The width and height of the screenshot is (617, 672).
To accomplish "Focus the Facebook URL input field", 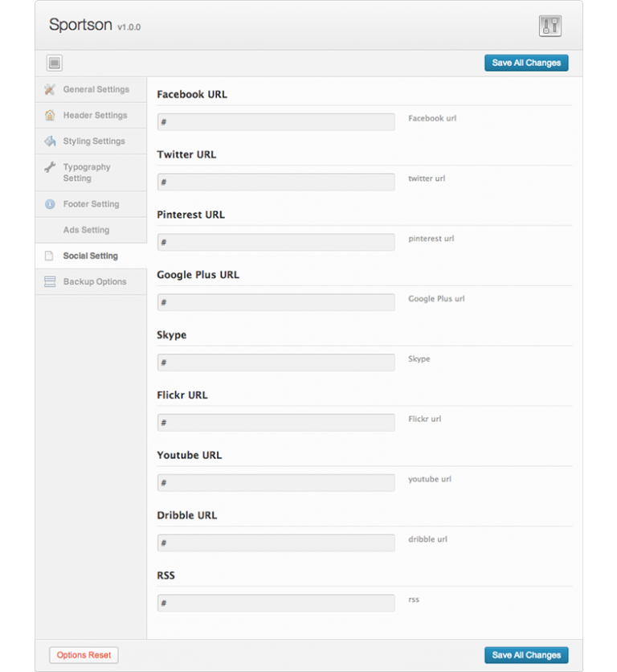I will pos(276,122).
